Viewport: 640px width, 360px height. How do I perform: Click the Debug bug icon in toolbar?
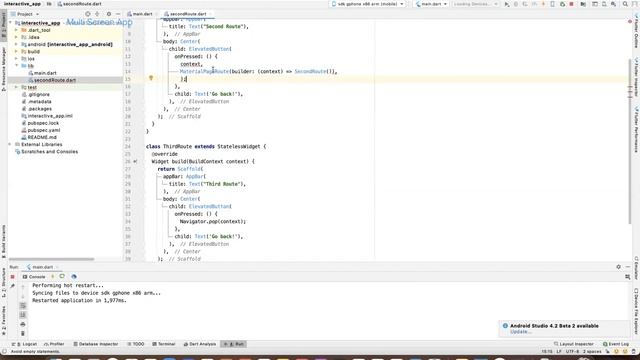(x=516, y=4)
